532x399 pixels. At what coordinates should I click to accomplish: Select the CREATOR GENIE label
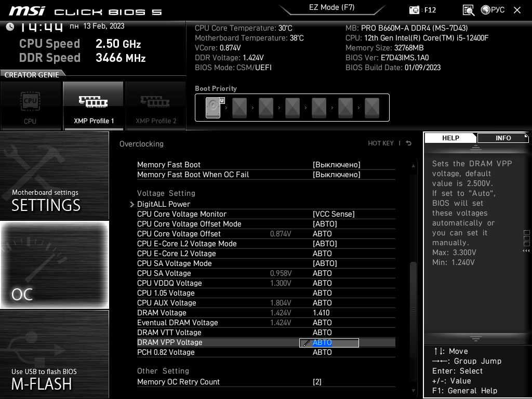tap(32, 75)
